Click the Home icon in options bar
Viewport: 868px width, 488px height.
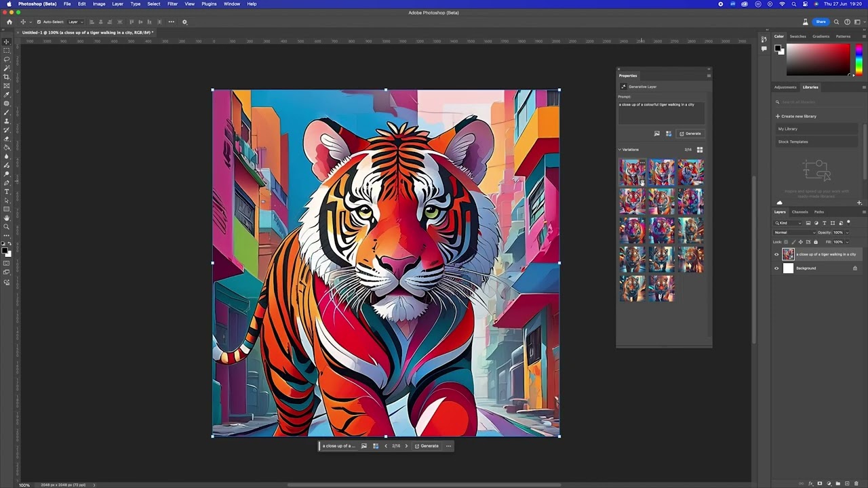[9, 22]
